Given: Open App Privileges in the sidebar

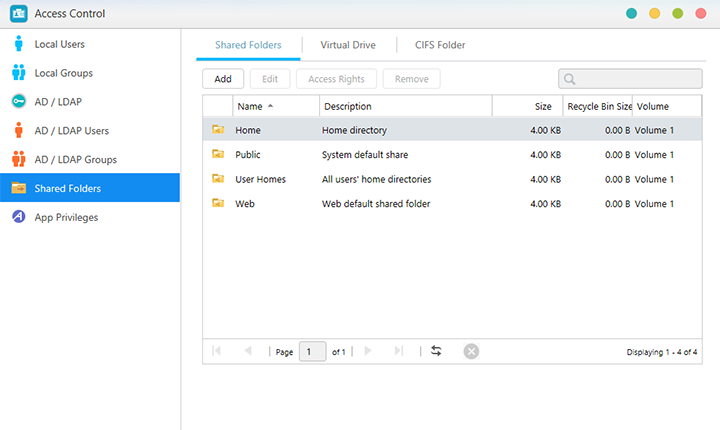Looking at the screenshot, I should pyautogui.click(x=66, y=217).
